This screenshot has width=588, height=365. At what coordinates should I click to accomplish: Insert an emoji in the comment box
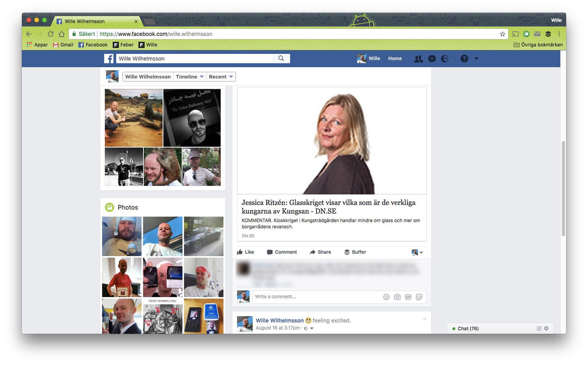(386, 297)
